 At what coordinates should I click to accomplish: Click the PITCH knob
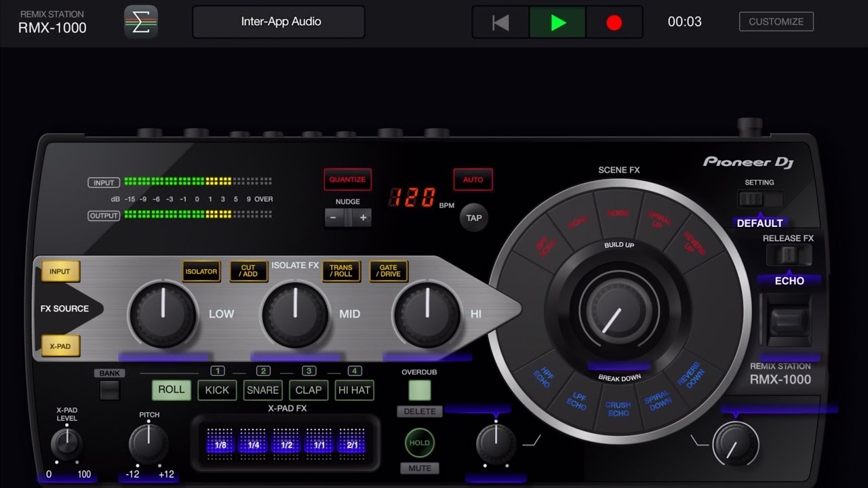(x=149, y=444)
